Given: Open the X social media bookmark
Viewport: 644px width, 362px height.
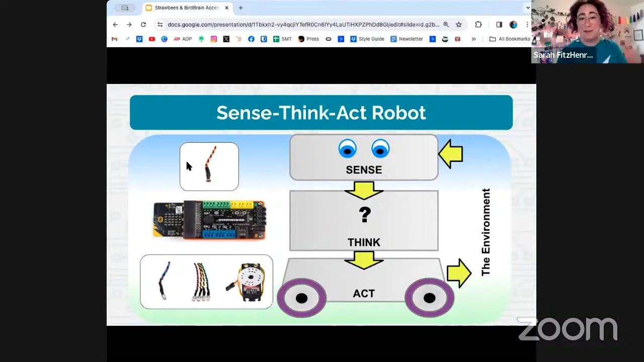Looking at the screenshot, I should tap(227, 39).
